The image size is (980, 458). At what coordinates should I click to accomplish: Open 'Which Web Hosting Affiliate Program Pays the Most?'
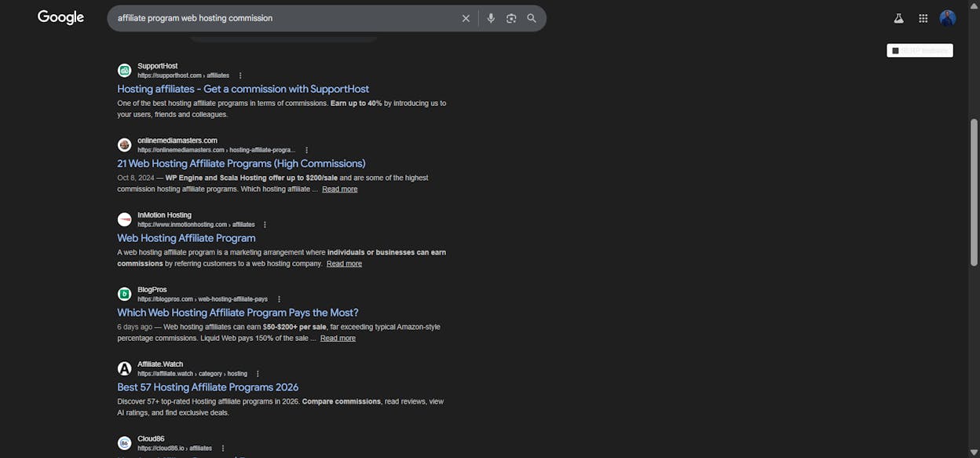(x=238, y=313)
